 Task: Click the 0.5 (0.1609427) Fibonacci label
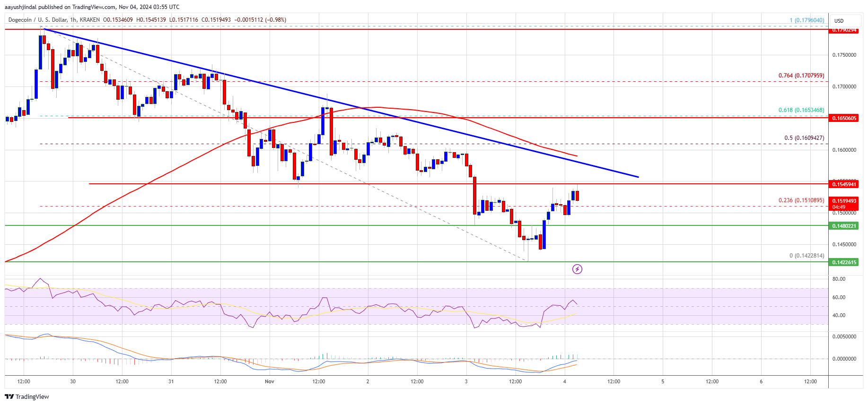pos(804,138)
